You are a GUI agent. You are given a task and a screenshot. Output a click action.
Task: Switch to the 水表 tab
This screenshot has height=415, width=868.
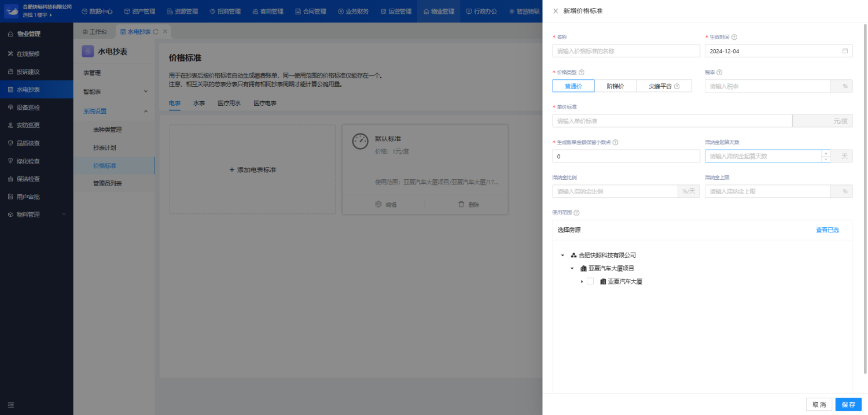[199, 103]
